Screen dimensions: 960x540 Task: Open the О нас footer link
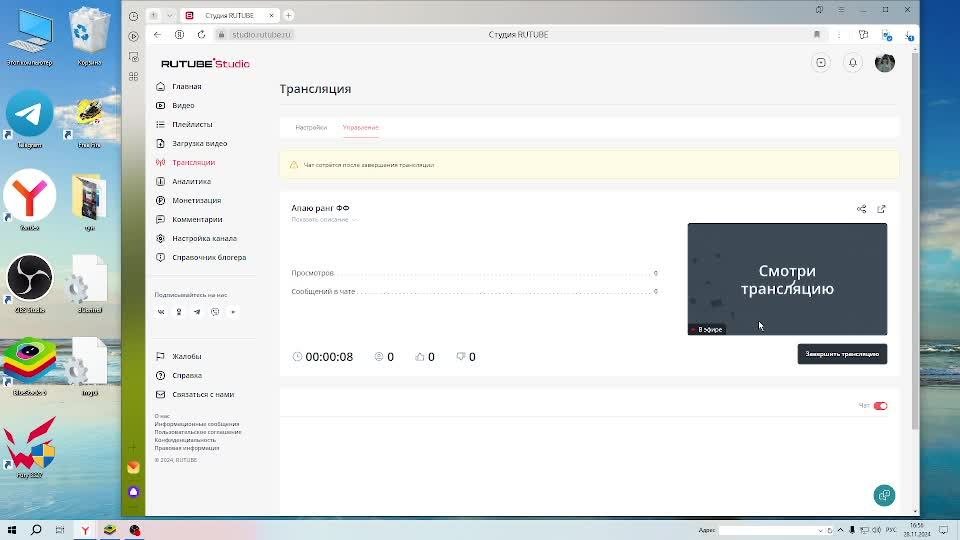(x=162, y=416)
